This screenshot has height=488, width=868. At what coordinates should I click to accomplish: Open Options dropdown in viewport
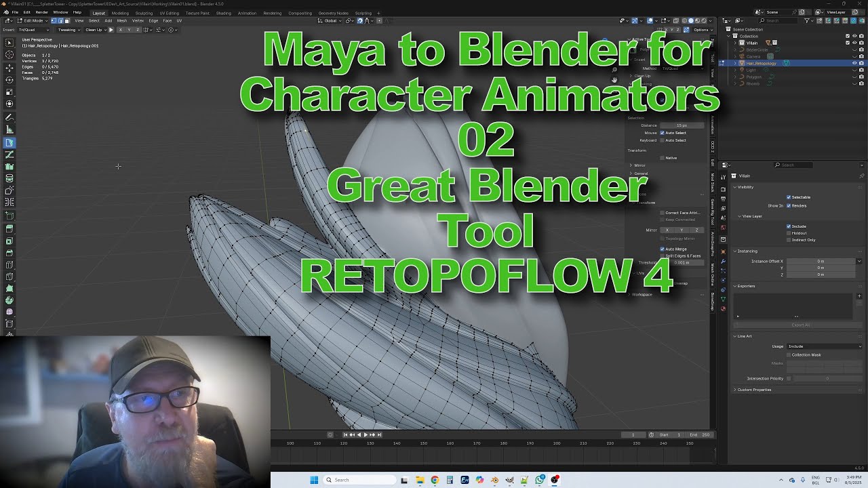pos(702,30)
